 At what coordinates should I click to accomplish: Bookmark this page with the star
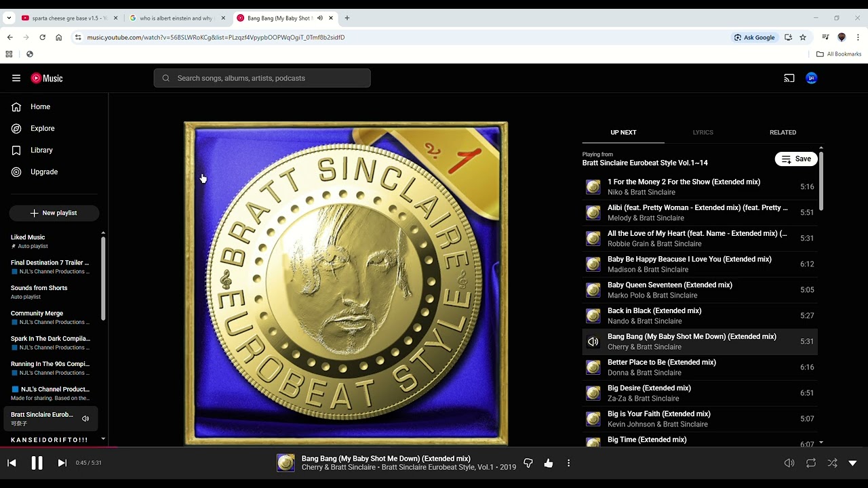[x=803, y=37]
